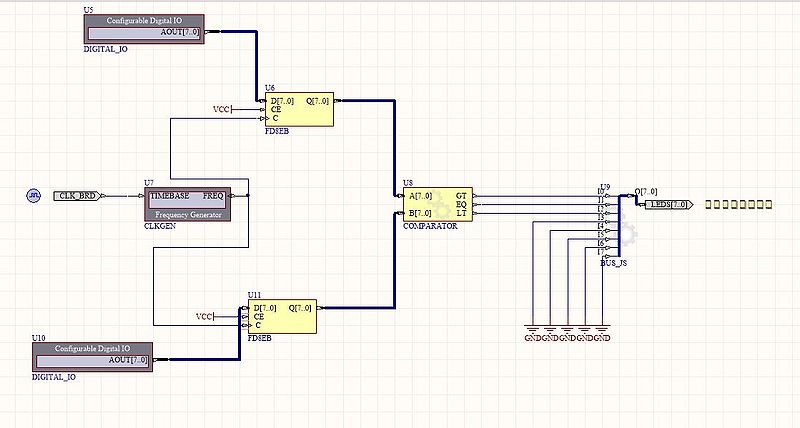Click the round blue icon left of CLK_BRD
800x428 pixels.
click(33, 196)
